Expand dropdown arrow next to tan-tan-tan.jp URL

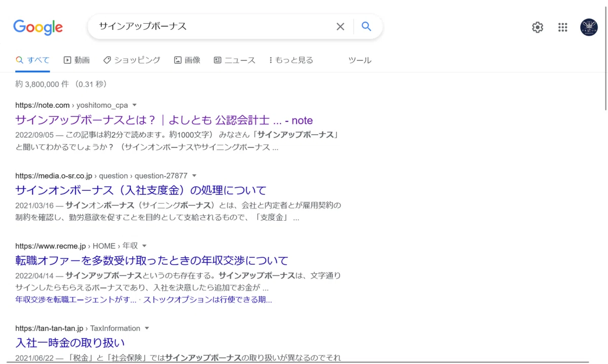(147, 328)
